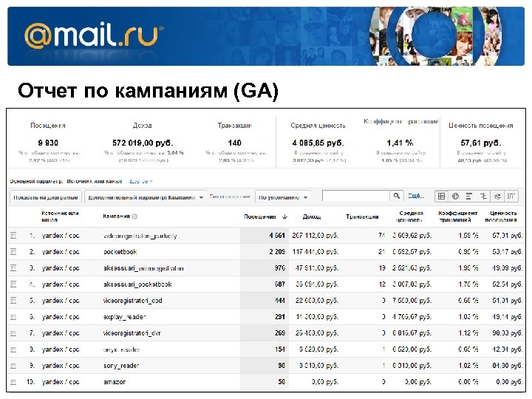Image resolution: width=532 pixels, height=399 pixels.
Task: Click campaign name explay_reader
Action: (125, 317)
